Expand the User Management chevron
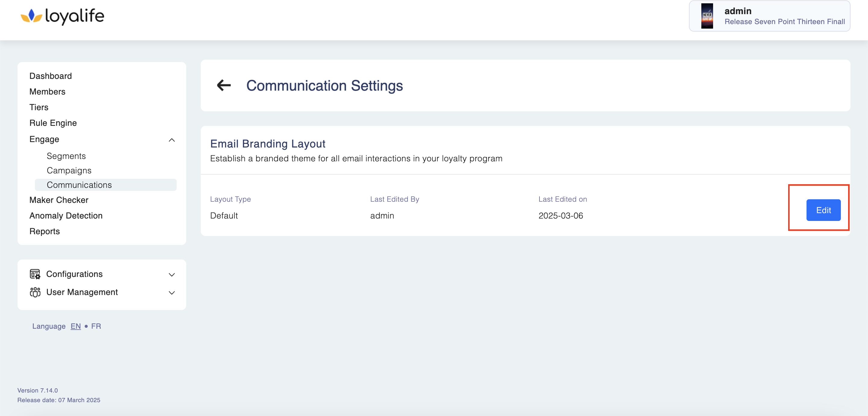Viewport: 868px width, 416px height. [171, 293]
